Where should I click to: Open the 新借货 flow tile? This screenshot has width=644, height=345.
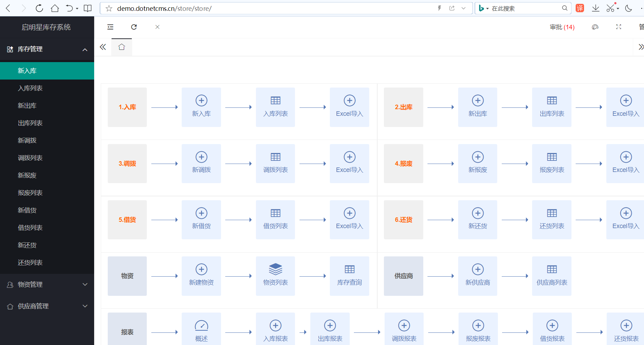tap(201, 220)
